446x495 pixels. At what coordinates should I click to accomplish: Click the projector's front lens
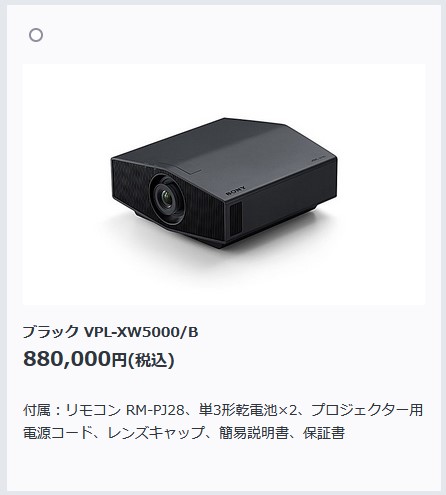(x=168, y=198)
